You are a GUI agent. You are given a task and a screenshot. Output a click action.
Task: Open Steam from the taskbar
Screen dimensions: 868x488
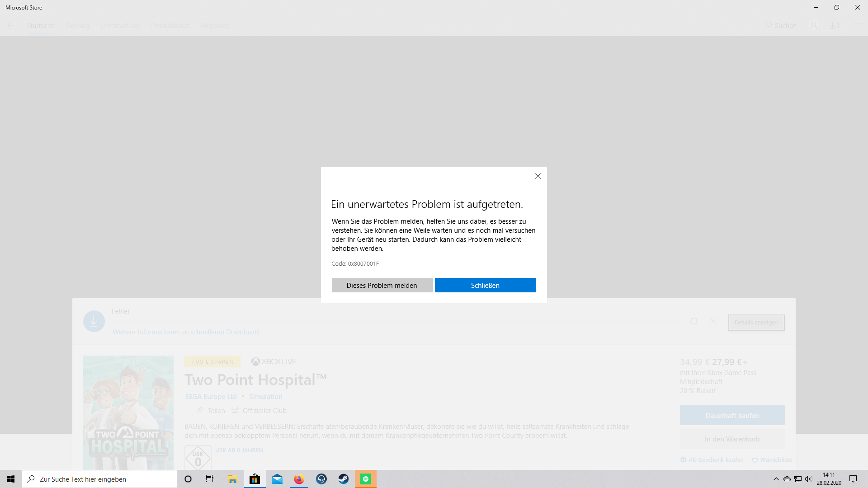[x=344, y=479]
